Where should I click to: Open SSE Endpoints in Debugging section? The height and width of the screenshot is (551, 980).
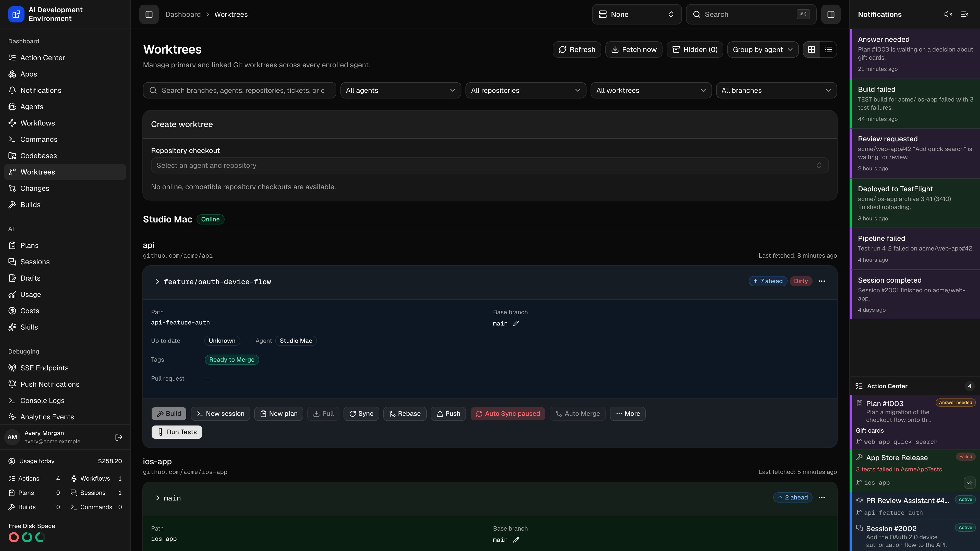65,368
